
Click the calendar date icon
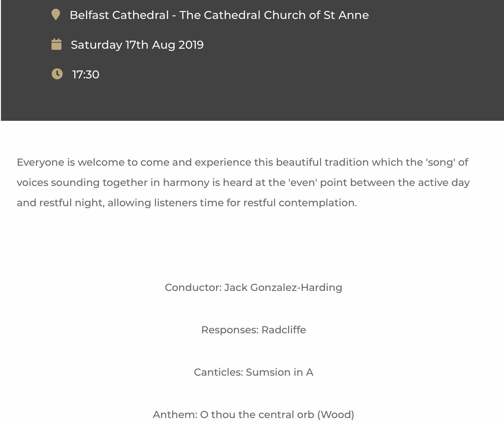point(57,44)
